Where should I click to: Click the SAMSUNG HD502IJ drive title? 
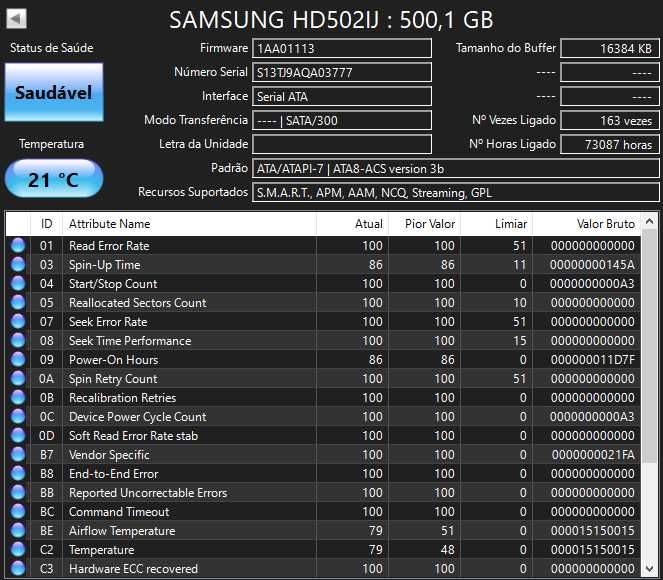tap(331, 20)
